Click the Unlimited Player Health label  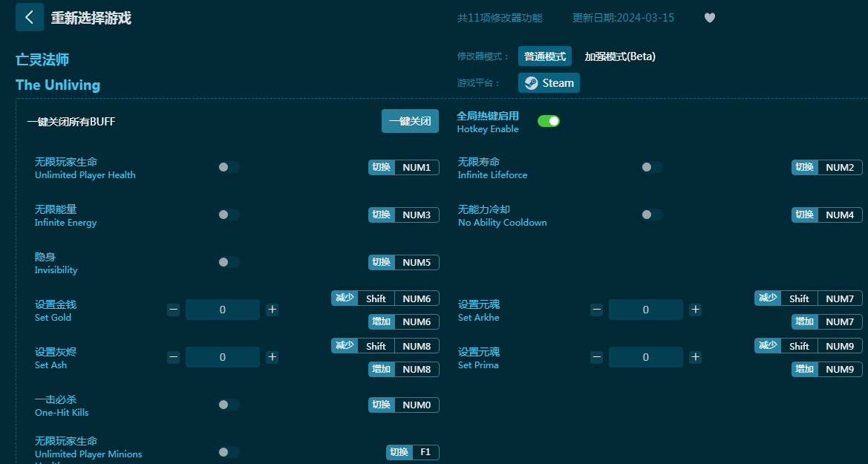pyautogui.click(x=85, y=175)
